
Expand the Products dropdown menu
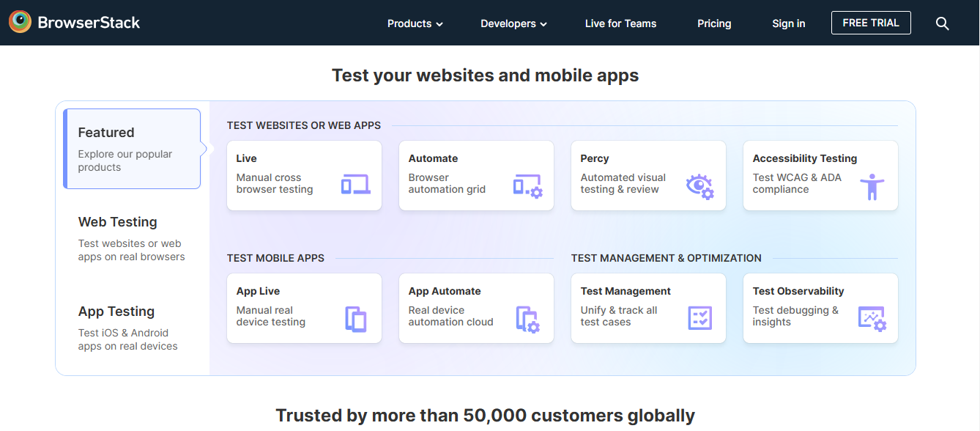coord(415,23)
